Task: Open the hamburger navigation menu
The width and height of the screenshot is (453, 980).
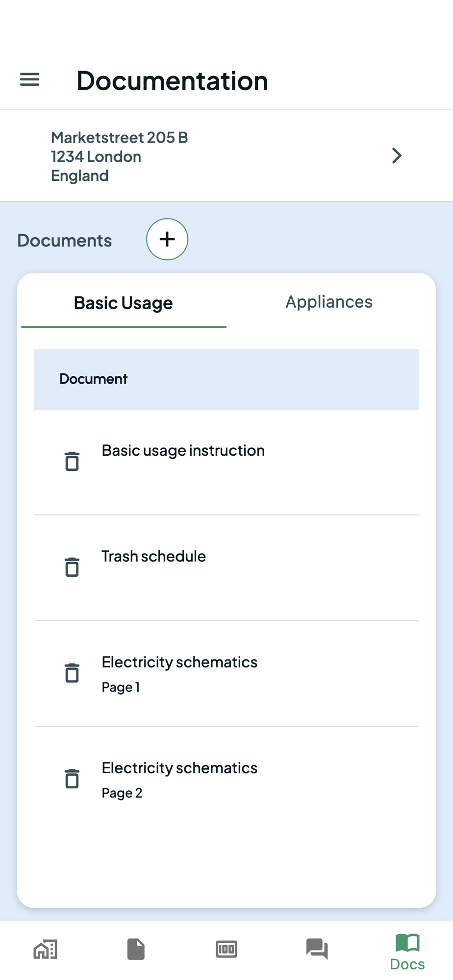Action: click(x=29, y=79)
